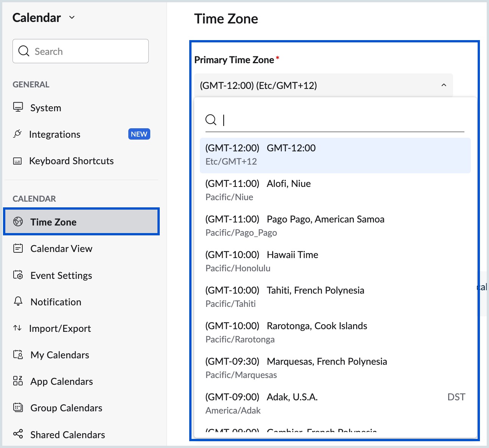Expand the Calendar title dropdown chevron
489x448 pixels.
[x=72, y=17]
